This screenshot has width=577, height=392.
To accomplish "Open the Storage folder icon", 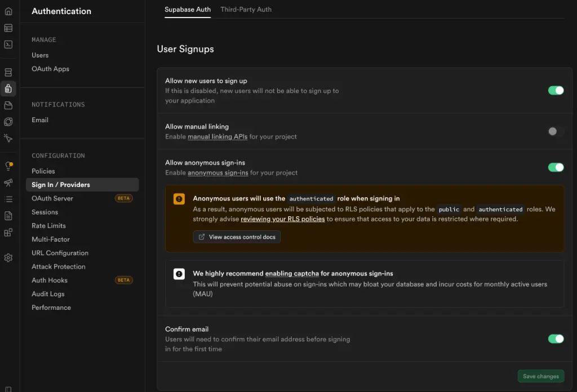I will coord(8,105).
